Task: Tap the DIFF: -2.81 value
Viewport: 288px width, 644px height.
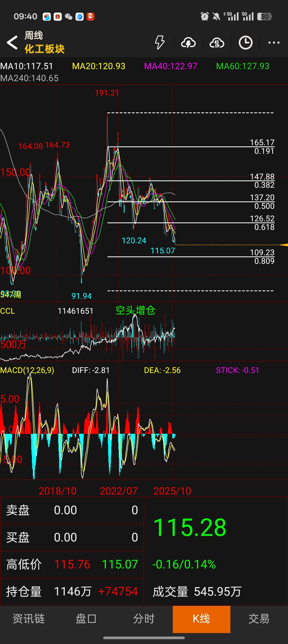Action: point(91,370)
